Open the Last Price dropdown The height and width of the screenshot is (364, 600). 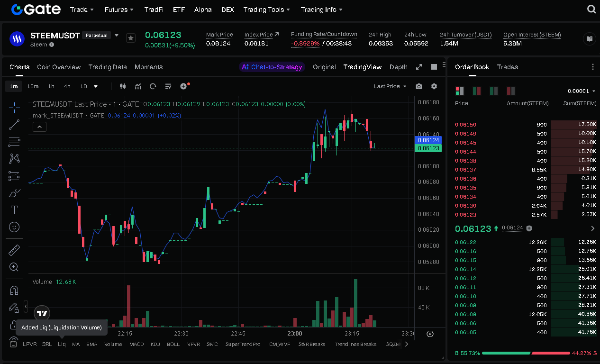tap(390, 86)
